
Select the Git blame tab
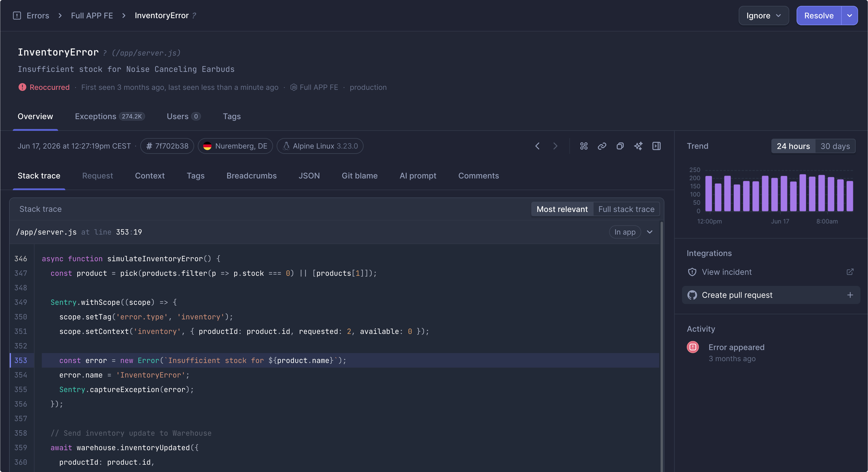(360, 176)
